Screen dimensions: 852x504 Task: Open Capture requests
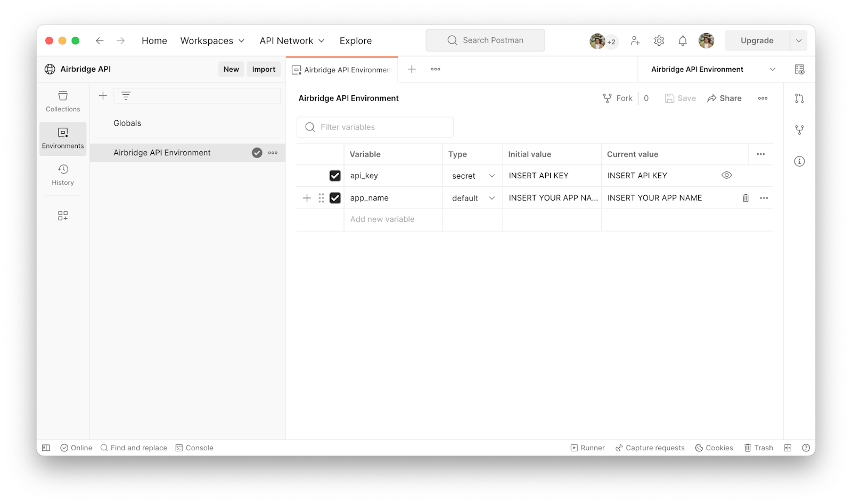pos(650,448)
